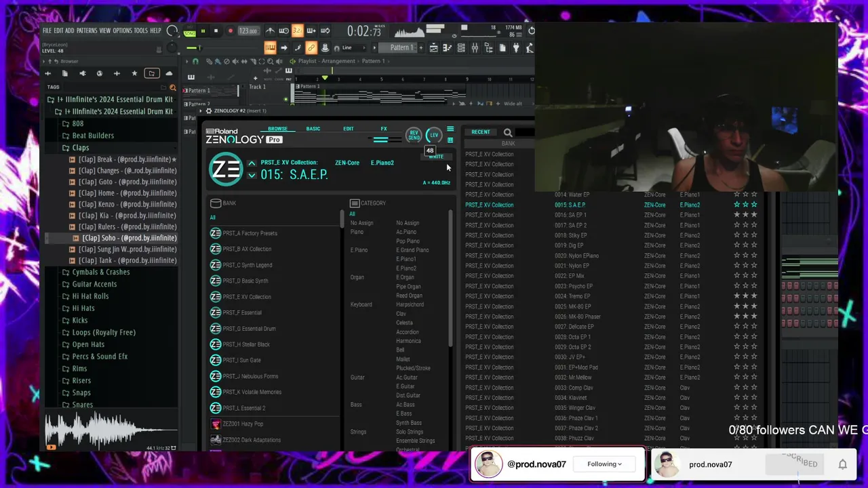
Task: Switch to Zenology FX tab
Action: click(384, 129)
